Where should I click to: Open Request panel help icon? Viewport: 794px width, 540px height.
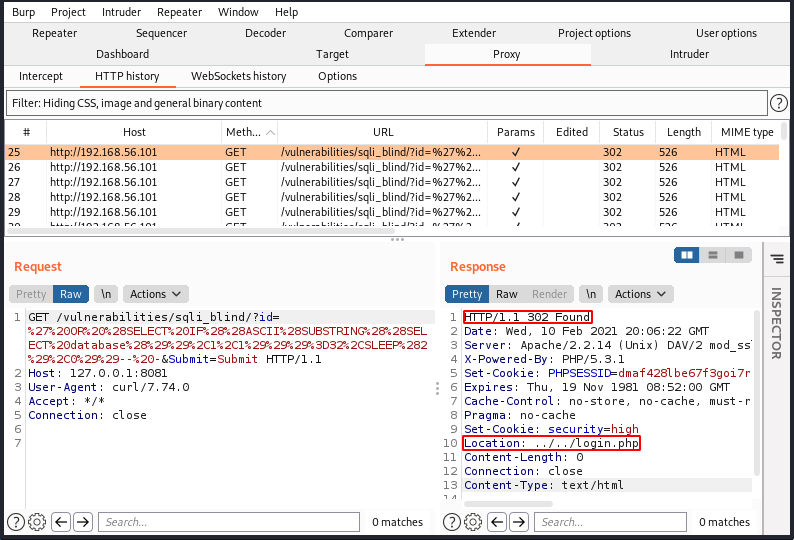[16, 522]
